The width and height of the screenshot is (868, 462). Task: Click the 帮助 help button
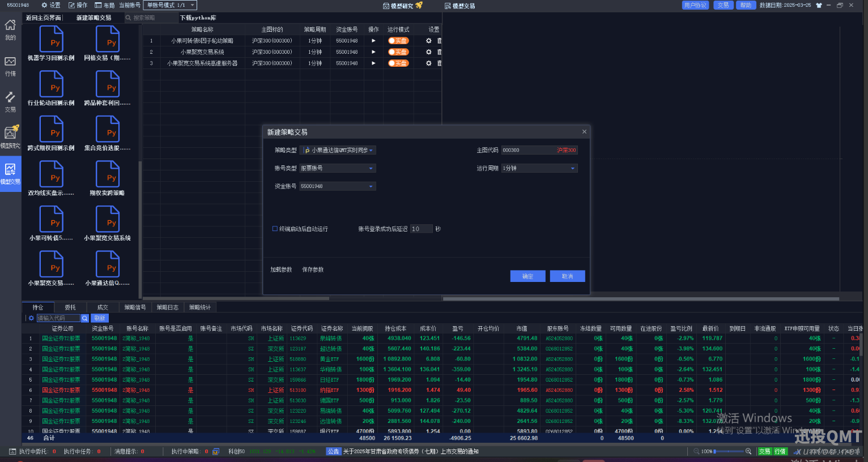click(x=746, y=5)
